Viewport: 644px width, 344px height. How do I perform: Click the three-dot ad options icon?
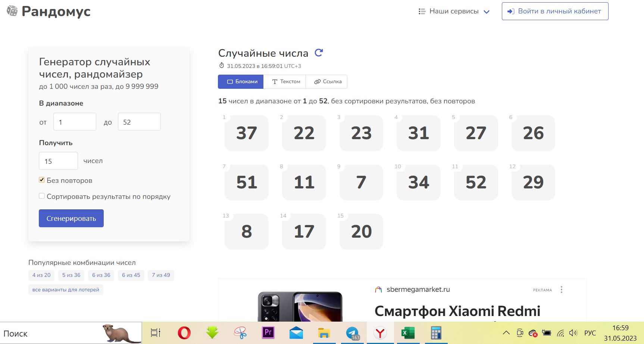click(562, 290)
